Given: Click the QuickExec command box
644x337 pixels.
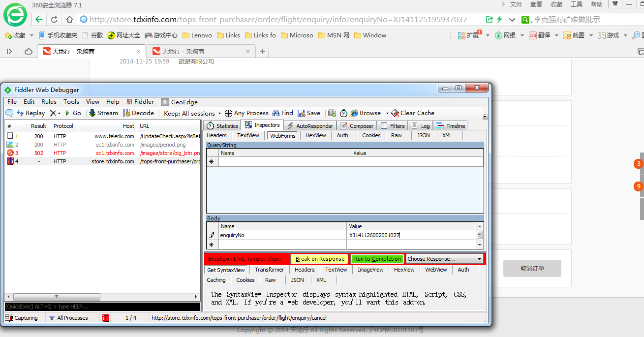Looking at the screenshot, I should pos(102,306).
